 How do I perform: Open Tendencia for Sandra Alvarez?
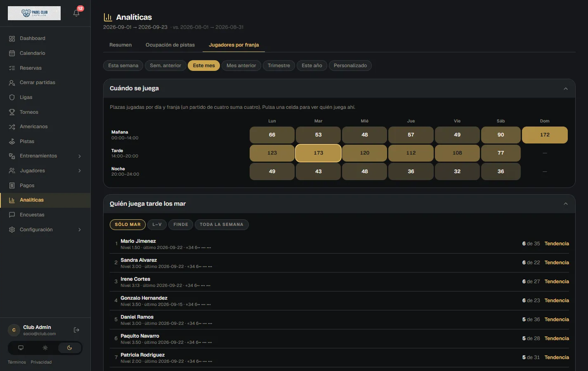pos(557,263)
